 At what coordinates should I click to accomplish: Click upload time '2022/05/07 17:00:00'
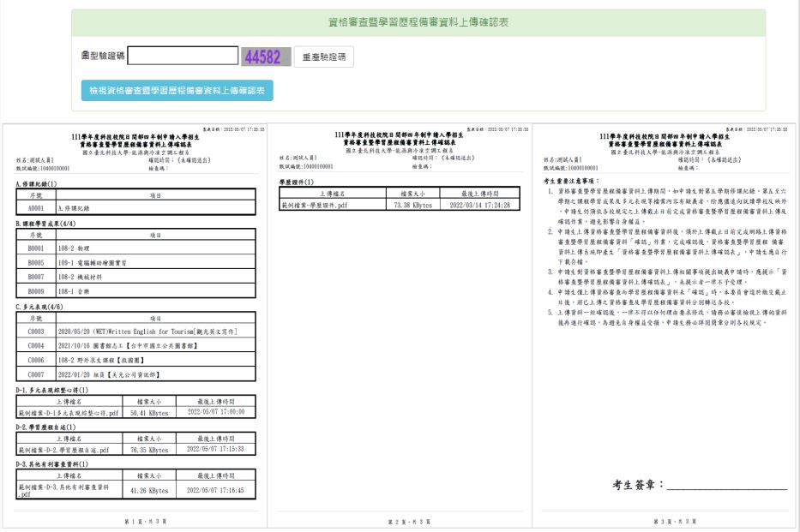[x=216, y=412]
